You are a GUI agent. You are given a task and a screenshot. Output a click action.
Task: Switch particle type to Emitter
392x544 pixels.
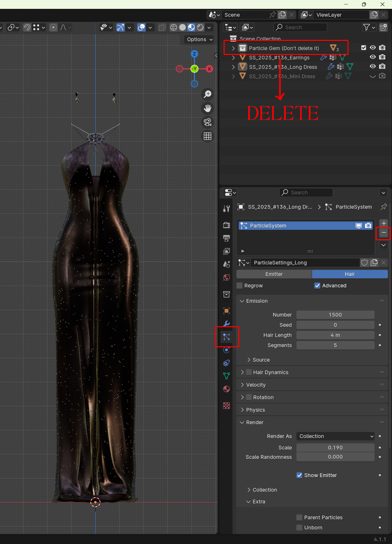click(274, 274)
